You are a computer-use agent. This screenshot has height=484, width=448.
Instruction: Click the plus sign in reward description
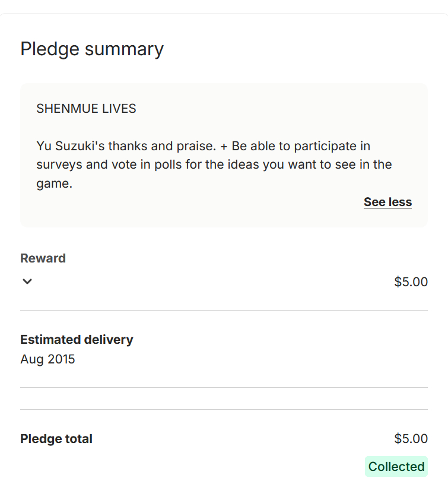click(224, 146)
